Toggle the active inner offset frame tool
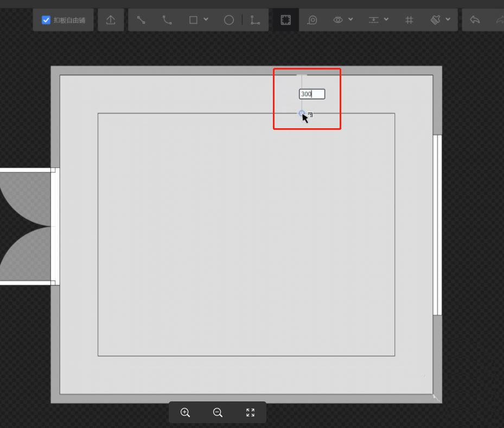Screen dimensions: 504x428 click(x=285, y=20)
